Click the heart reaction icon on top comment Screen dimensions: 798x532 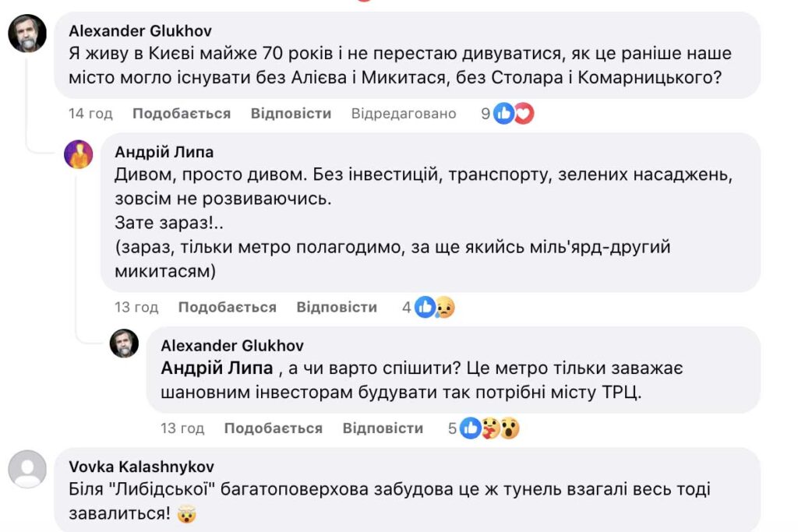(524, 114)
